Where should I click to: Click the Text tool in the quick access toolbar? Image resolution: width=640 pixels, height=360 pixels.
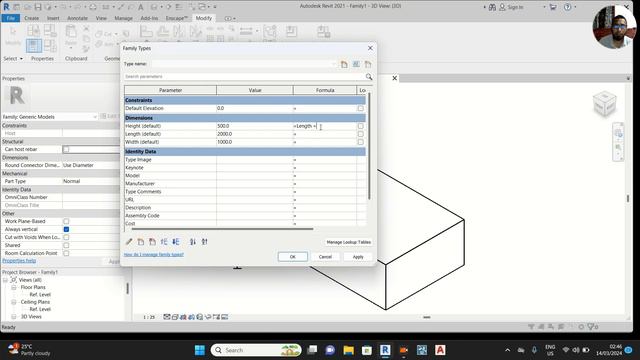pyautogui.click(x=140, y=7)
